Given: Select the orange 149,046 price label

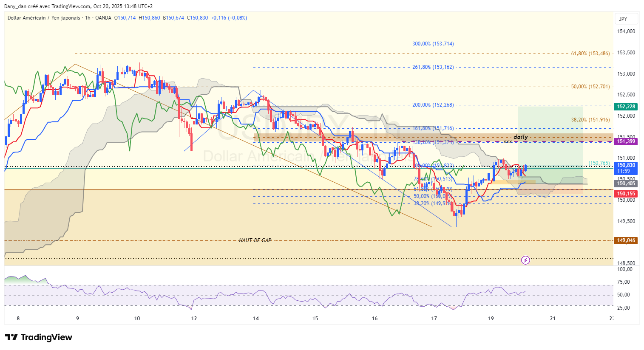Looking at the screenshot, I should pos(626,240).
